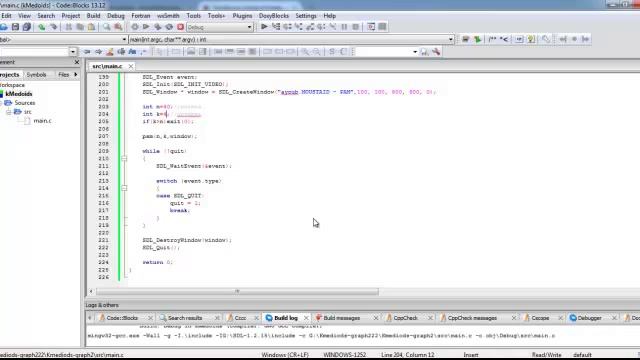Click the Paste clipboard icon
640x360 pixels.
point(91,27)
